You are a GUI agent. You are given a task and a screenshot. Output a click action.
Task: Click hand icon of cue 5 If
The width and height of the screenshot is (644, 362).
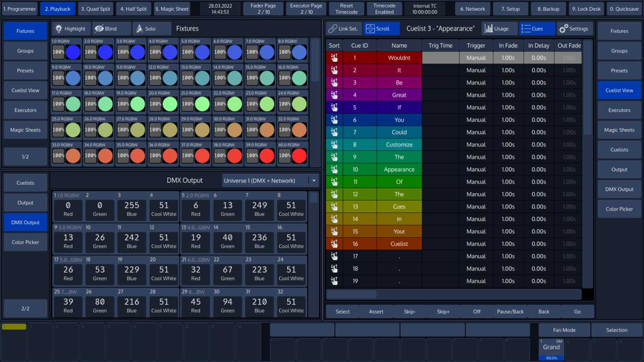334,108
